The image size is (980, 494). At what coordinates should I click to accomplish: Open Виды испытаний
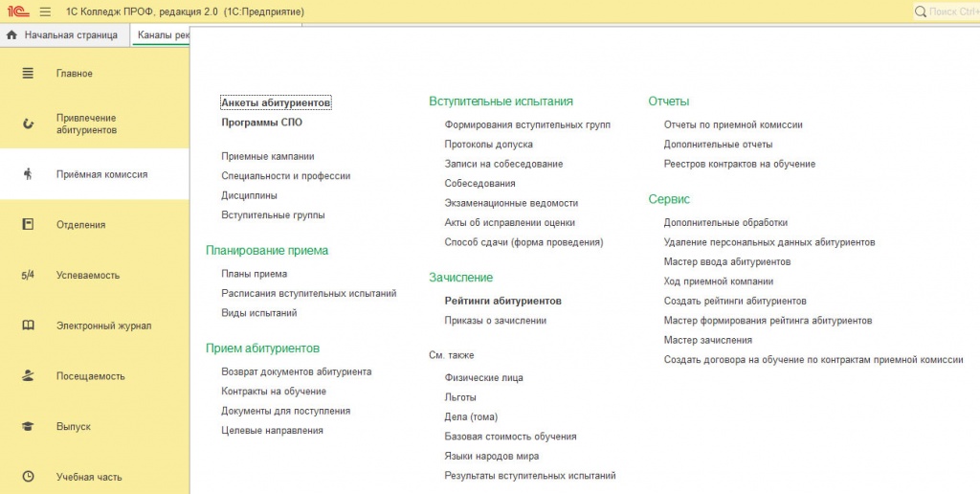(258, 313)
